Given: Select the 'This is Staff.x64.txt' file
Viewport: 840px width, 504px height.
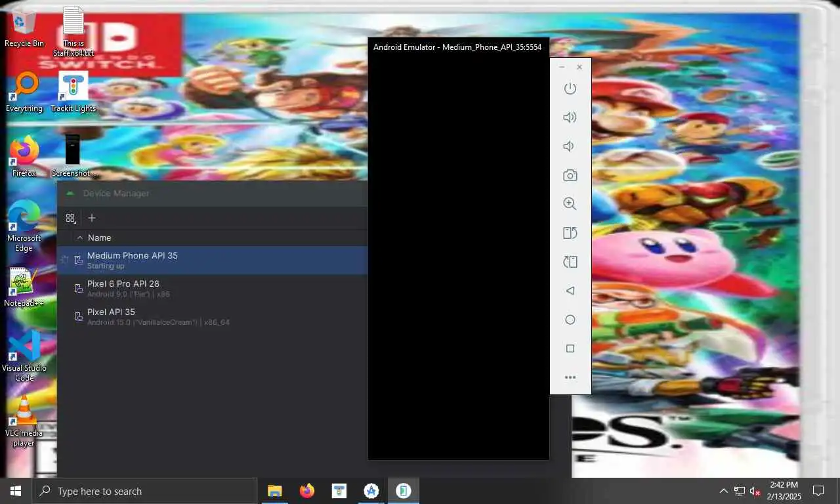Looking at the screenshot, I should click(x=73, y=31).
